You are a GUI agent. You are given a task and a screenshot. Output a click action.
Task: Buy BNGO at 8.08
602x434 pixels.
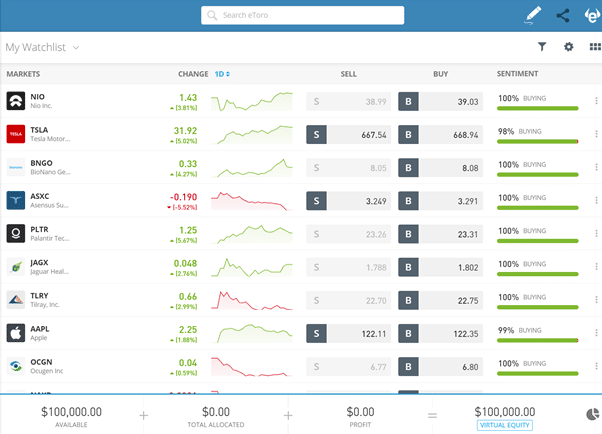(x=440, y=168)
